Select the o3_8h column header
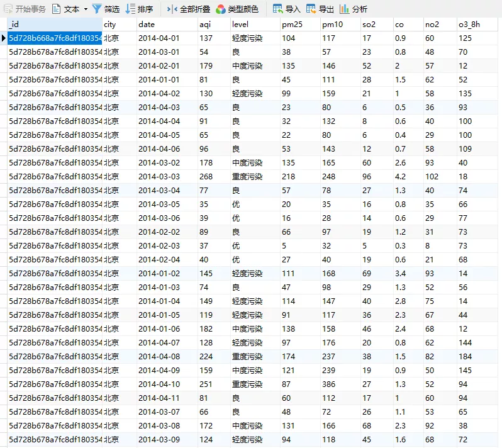 coord(477,25)
